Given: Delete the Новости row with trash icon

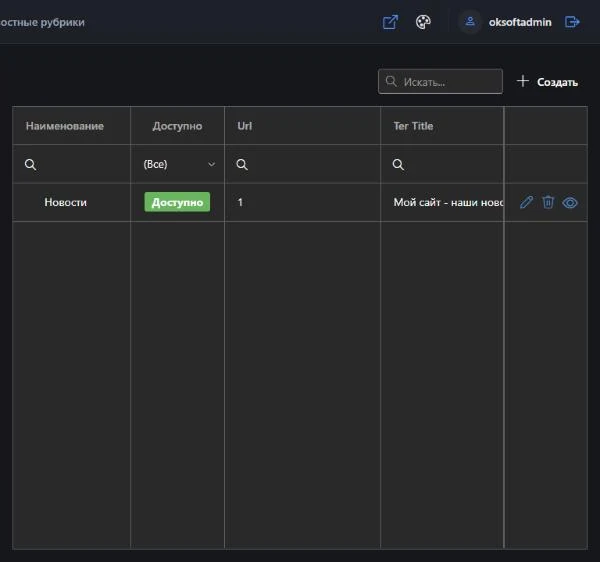Looking at the screenshot, I should point(548,202).
